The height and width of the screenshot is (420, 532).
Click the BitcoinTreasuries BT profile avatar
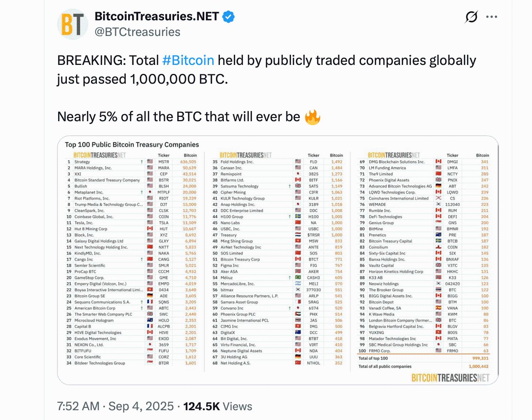(73, 25)
